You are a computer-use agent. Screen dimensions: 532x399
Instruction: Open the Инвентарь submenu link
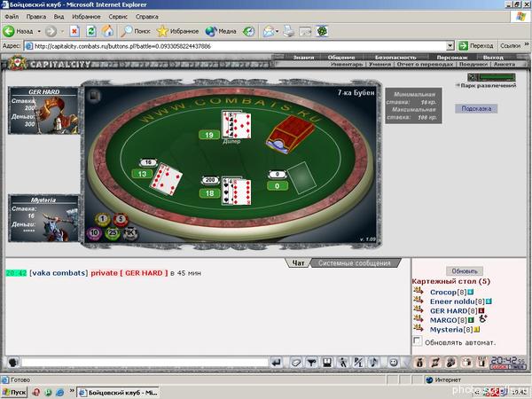(x=347, y=64)
